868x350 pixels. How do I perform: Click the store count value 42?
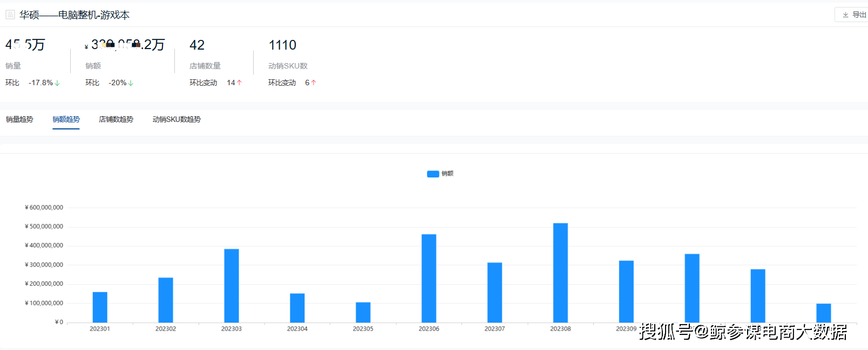[x=197, y=45]
